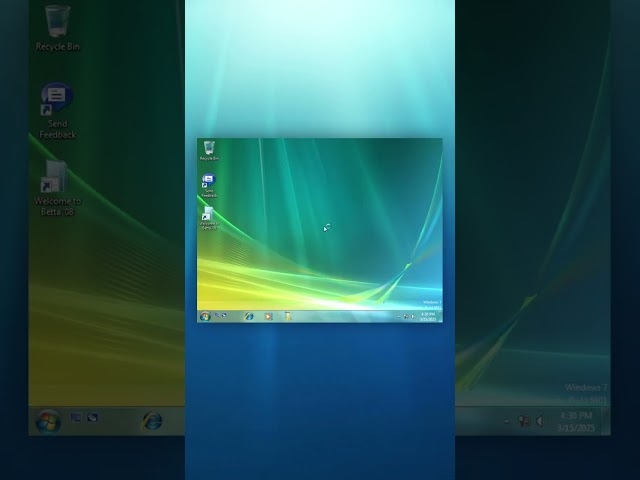640x480 pixels.
Task: Click first quick launch icon beside center Start orb
Action: coord(217,315)
